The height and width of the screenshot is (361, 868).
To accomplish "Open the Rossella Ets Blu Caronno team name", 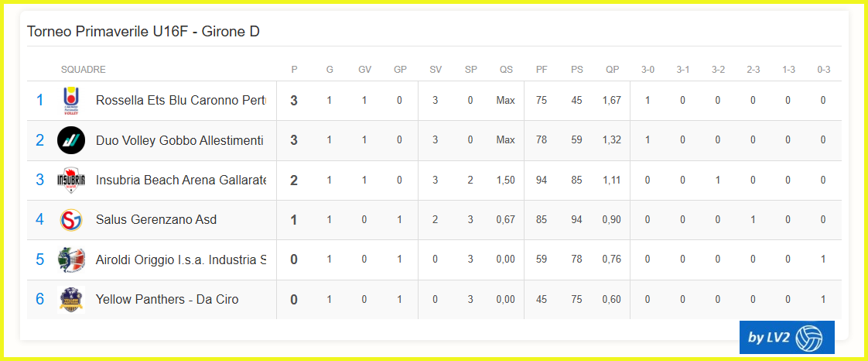I will pyautogui.click(x=180, y=101).
